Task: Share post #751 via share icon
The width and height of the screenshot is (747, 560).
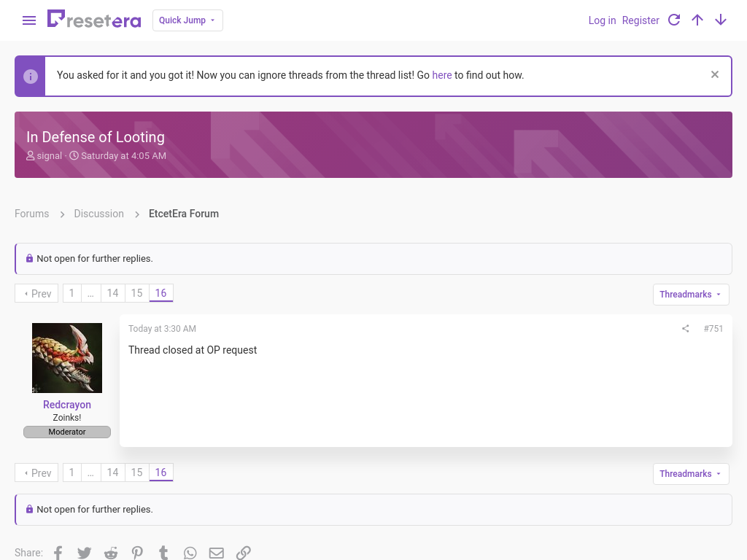Action: coord(685,329)
